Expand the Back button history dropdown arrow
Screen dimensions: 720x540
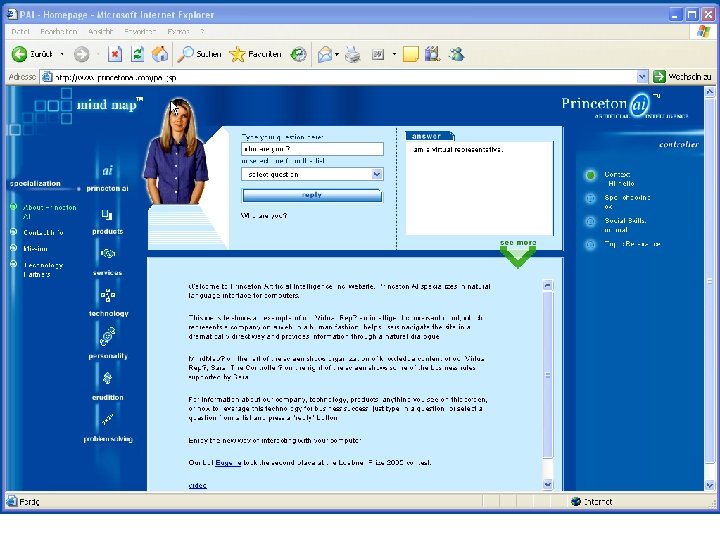coord(62,54)
